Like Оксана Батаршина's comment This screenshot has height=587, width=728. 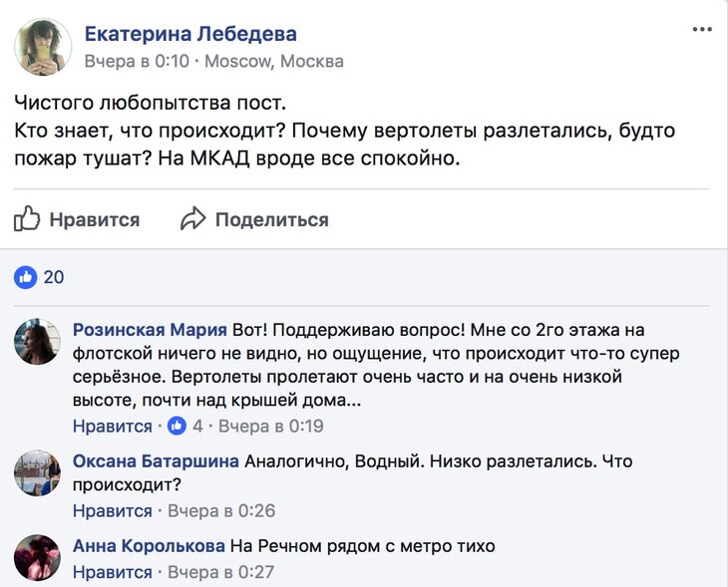click(x=112, y=511)
